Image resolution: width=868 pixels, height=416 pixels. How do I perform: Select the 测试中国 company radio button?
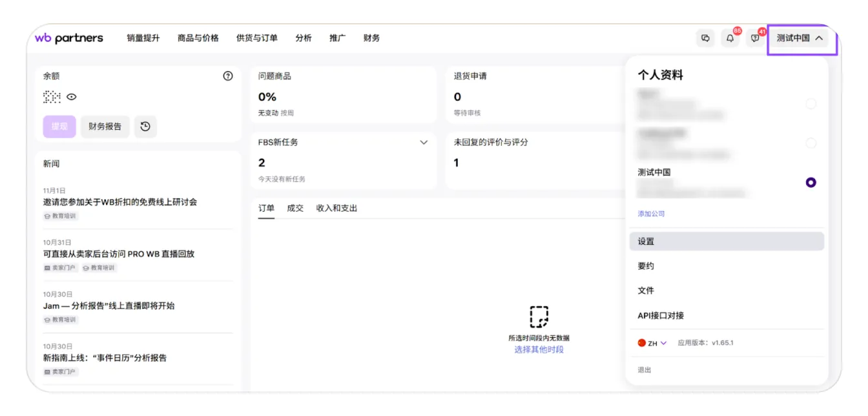[811, 183]
